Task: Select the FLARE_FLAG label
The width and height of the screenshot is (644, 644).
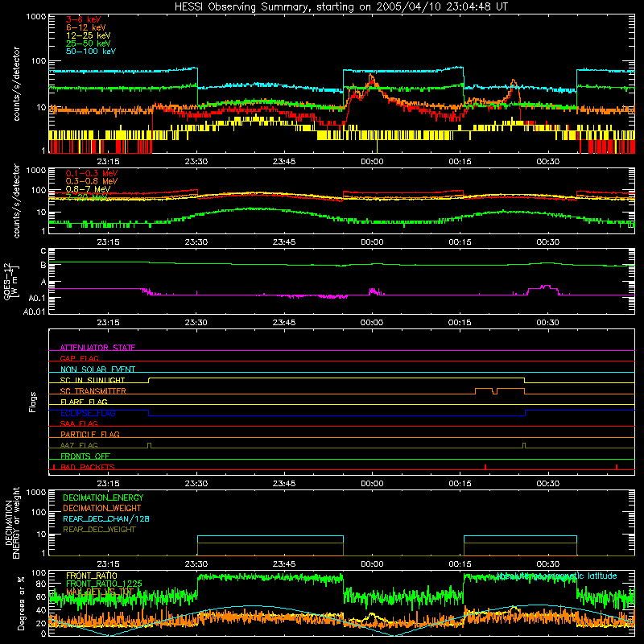Action: [x=84, y=402]
